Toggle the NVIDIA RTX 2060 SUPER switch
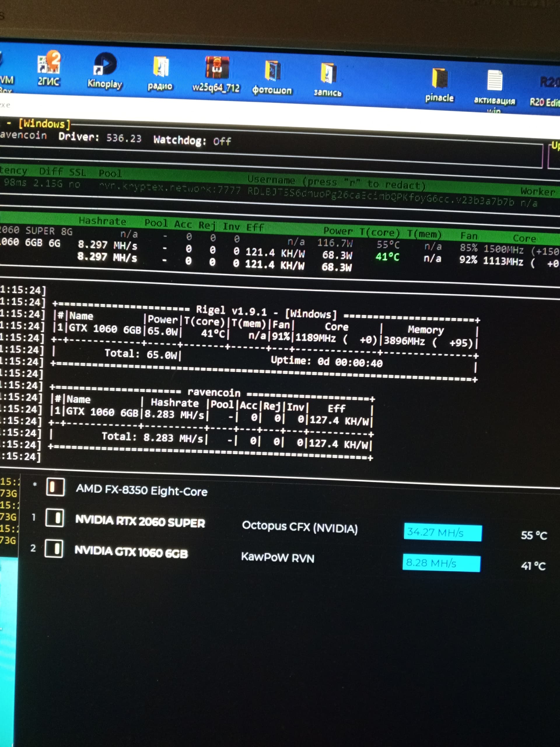 (55, 518)
